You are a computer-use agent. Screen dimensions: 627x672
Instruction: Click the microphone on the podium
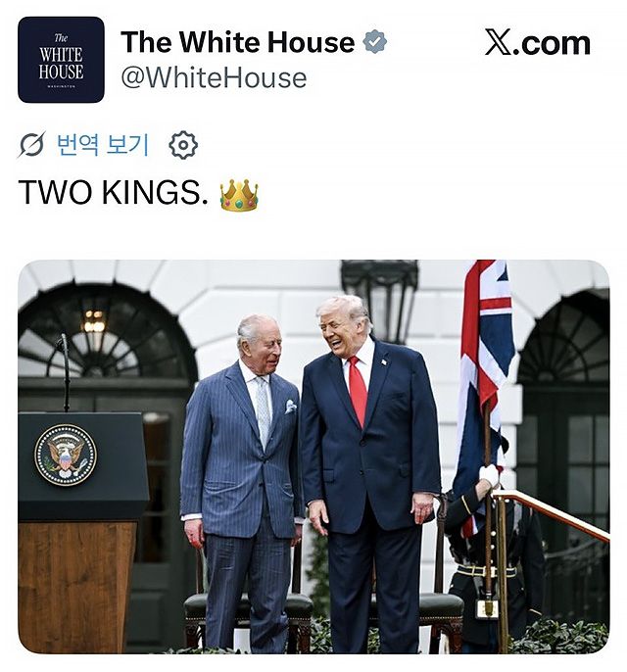(x=65, y=372)
